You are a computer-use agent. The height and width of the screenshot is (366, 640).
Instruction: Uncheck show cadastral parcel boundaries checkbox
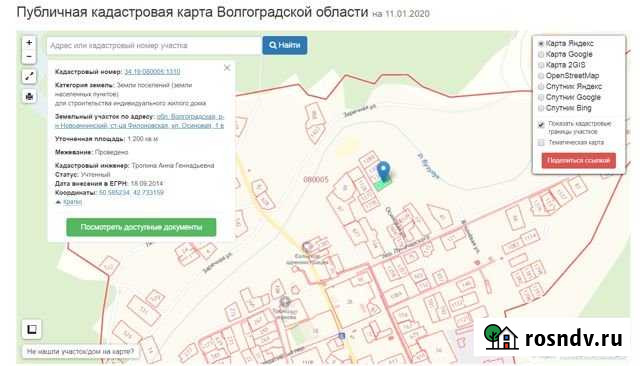coord(541,124)
